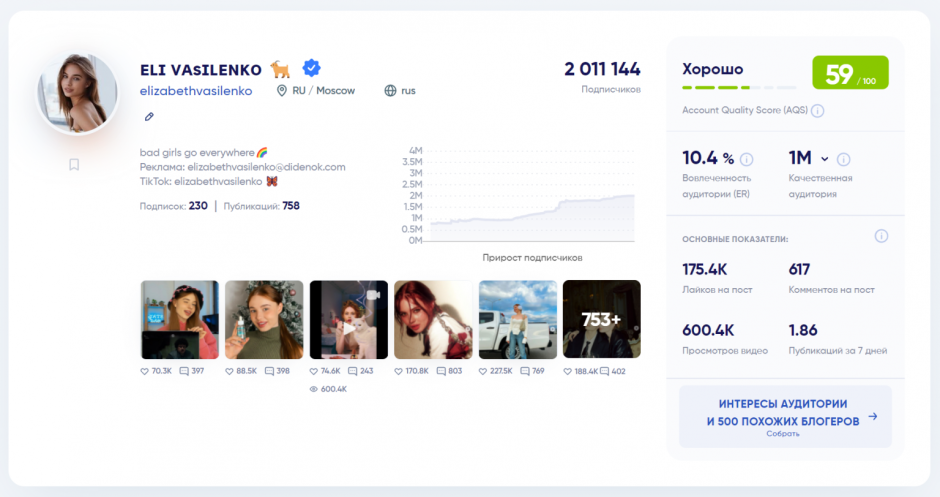Image resolution: width=940 pixels, height=497 pixels.
Task: Click the Подписок: 230 count
Action: tap(173, 206)
